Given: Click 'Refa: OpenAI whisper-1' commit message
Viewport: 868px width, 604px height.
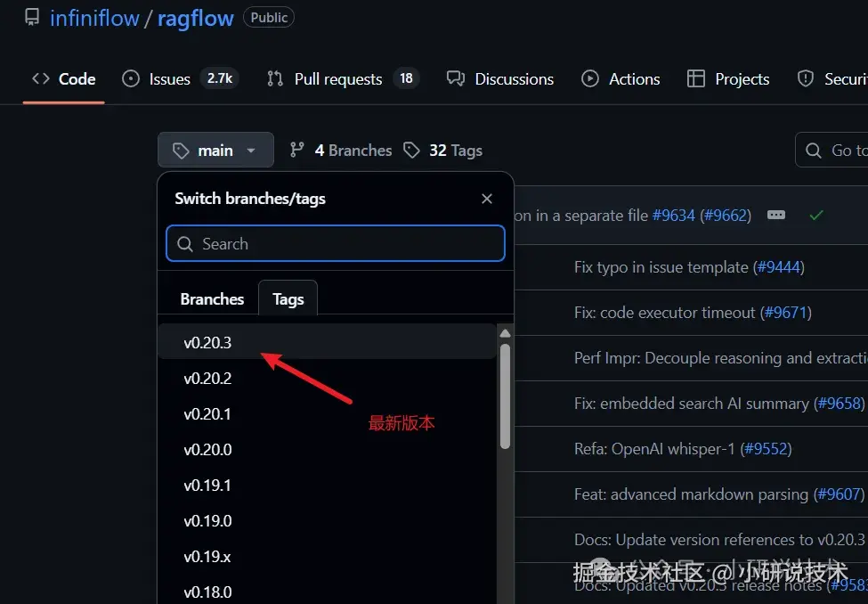Looking at the screenshot, I should pyautogui.click(x=655, y=449).
